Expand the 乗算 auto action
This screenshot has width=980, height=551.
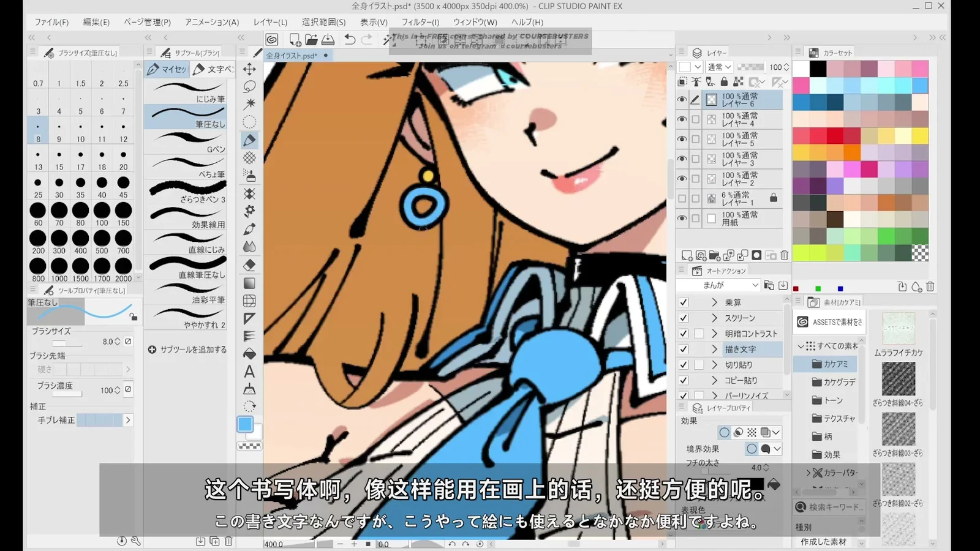pos(714,302)
